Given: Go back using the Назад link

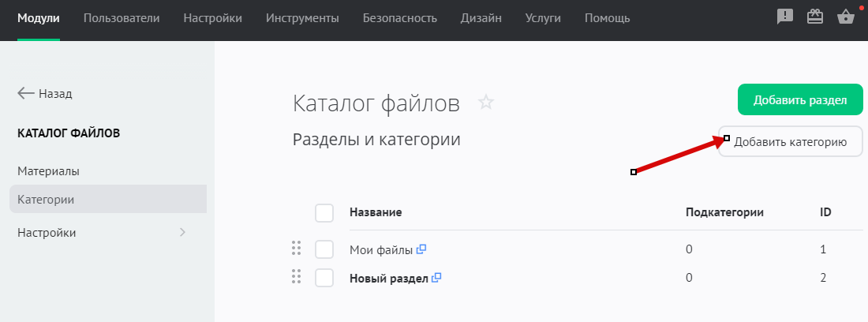Looking at the screenshot, I should point(45,93).
